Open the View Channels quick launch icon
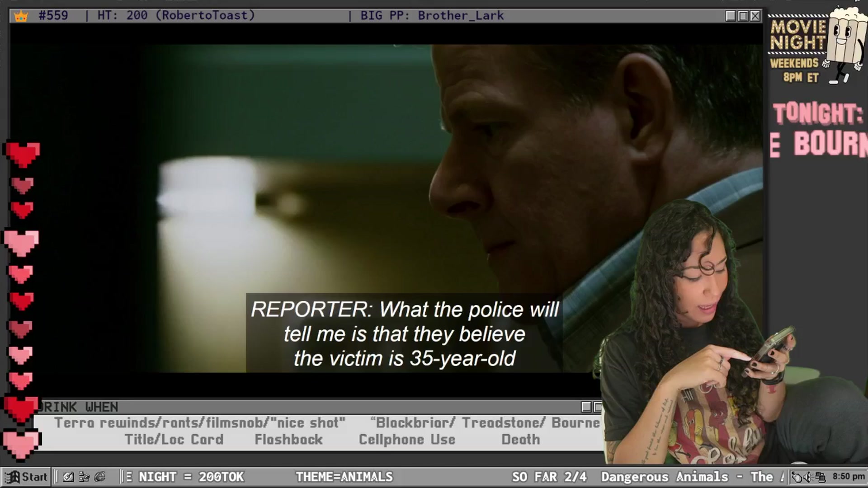 (x=84, y=477)
